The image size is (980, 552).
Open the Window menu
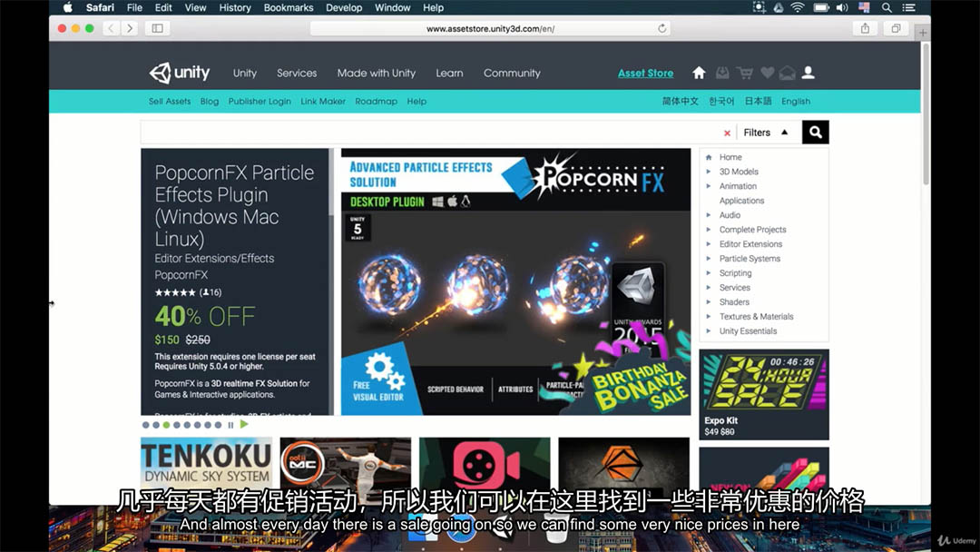(x=393, y=7)
